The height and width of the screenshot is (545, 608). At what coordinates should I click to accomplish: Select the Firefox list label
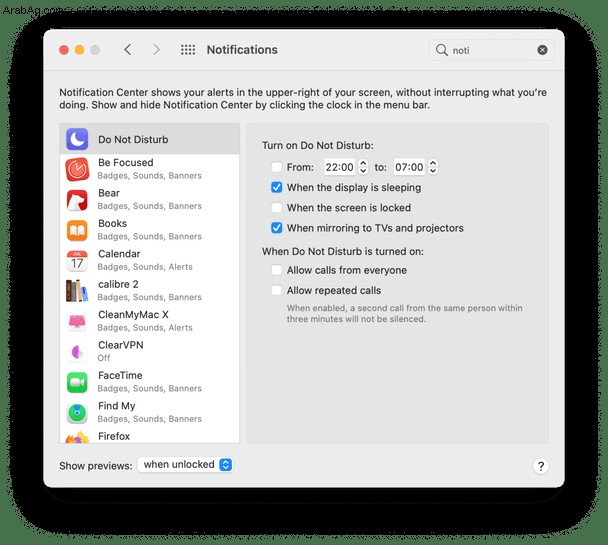point(114,436)
